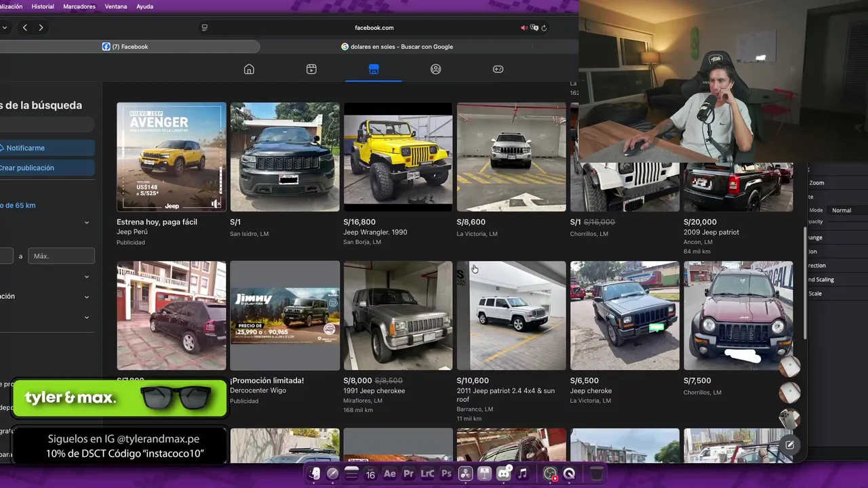Click the translate icon in address bar

(534, 28)
